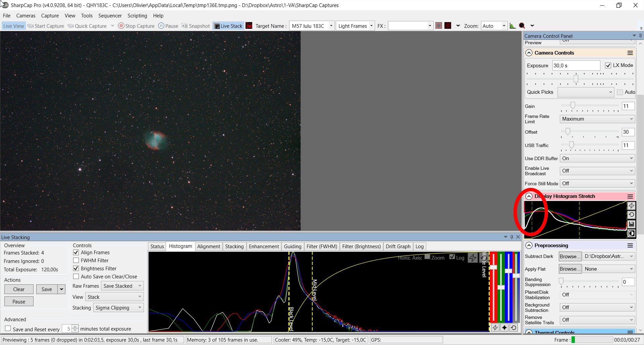This screenshot has width=644, height=345.
Task: Open the Raw Frames Save Stacked dropdown
Action: 122,286
